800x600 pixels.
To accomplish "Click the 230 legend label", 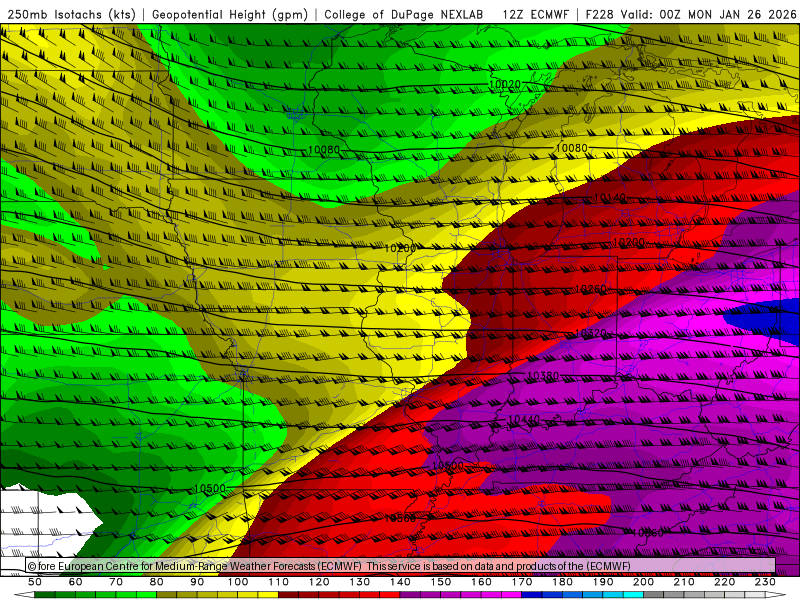I will [x=765, y=582].
